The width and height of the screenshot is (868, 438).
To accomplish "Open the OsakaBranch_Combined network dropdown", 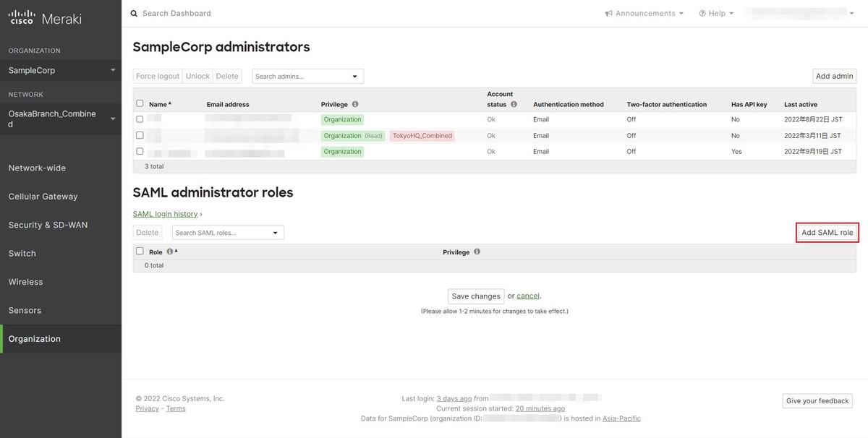I will click(61, 119).
